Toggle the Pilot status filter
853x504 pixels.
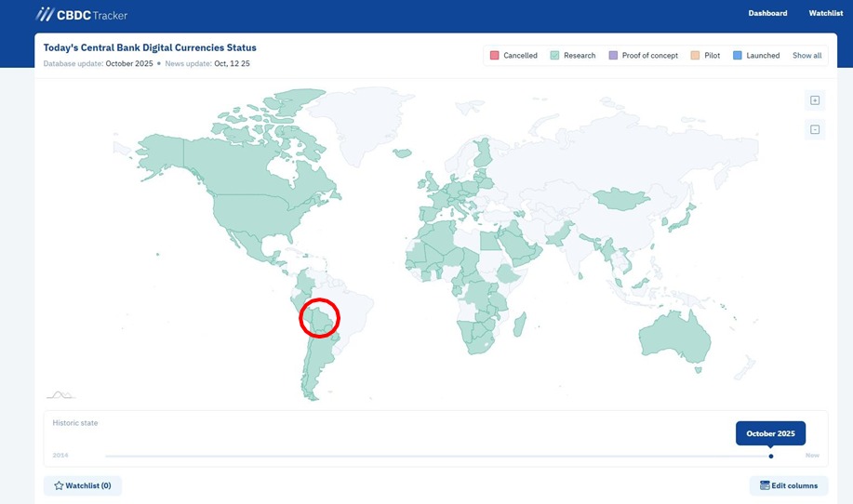click(705, 56)
